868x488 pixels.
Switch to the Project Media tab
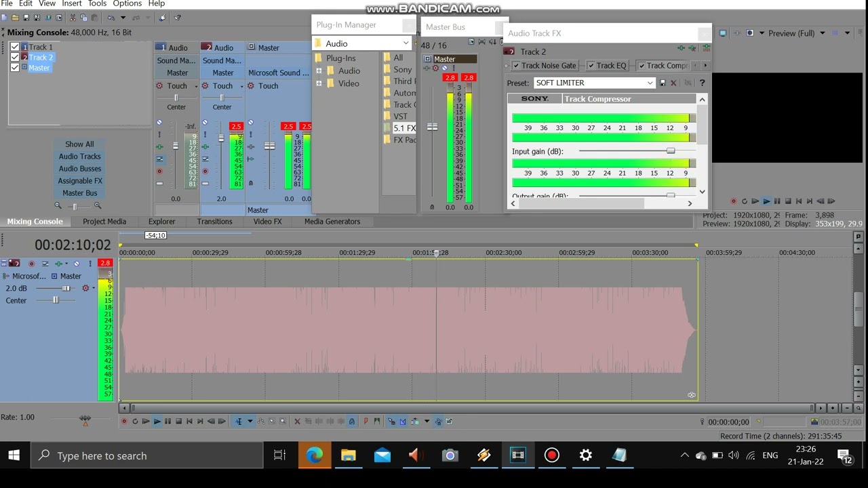[x=104, y=222]
